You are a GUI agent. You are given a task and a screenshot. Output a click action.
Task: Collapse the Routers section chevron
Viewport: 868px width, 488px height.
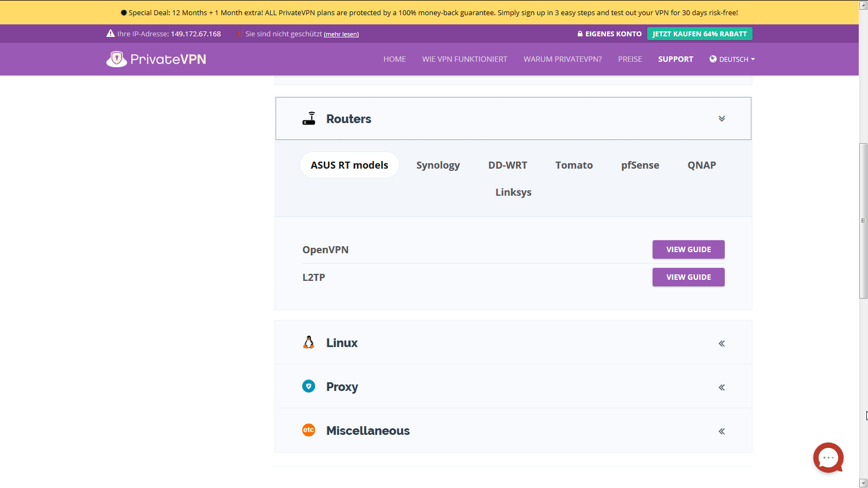tap(722, 119)
